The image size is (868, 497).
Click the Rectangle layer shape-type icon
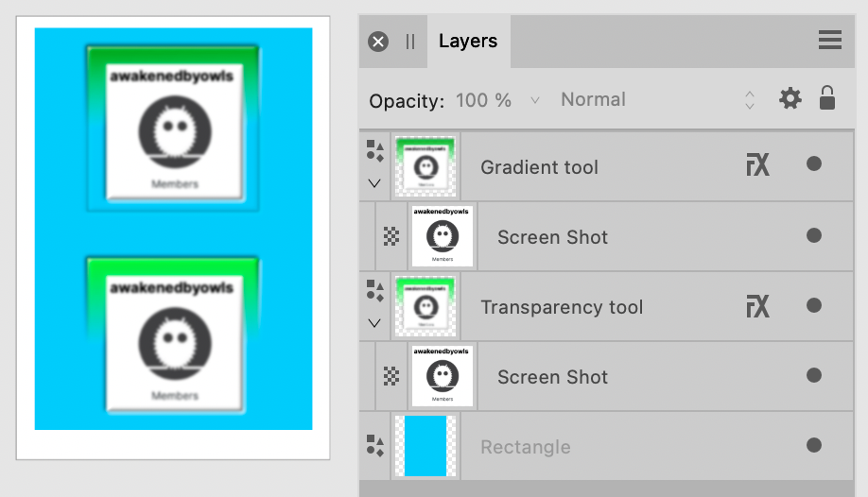[x=375, y=446]
